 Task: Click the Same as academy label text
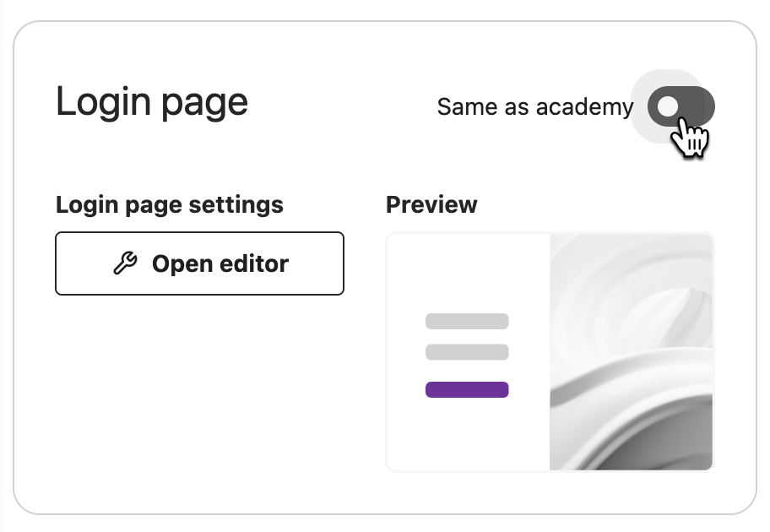(x=534, y=107)
